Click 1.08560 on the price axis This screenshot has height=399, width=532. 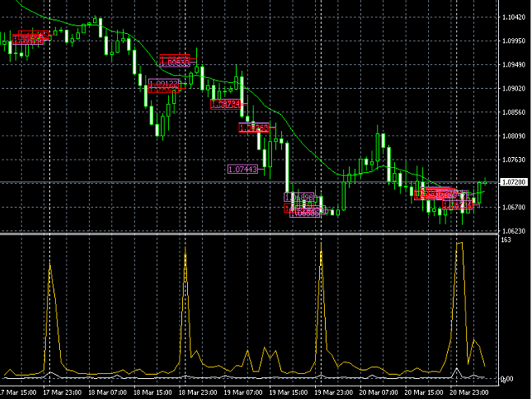coord(515,112)
